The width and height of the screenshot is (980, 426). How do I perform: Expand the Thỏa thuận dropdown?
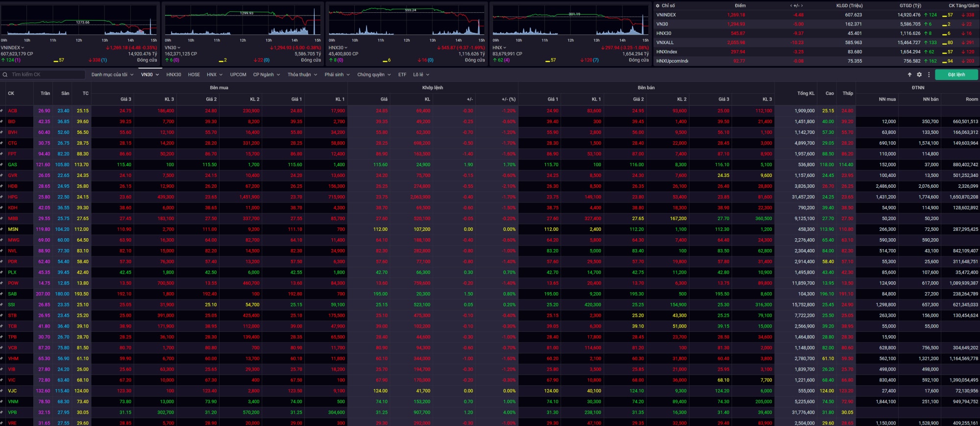302,75
